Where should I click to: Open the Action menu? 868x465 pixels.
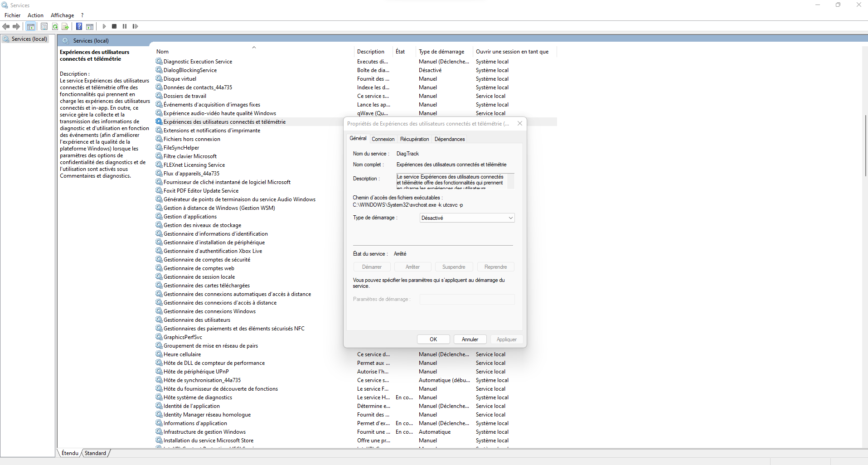click(x=35, y=15)
